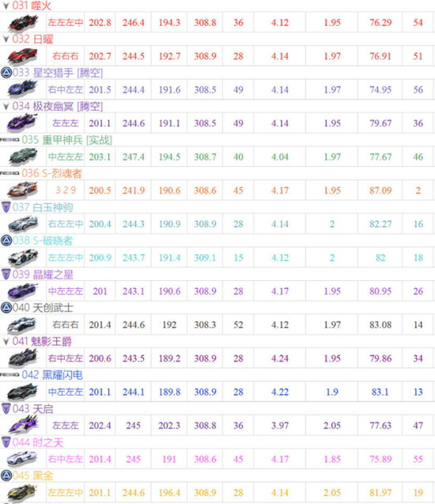Select the yellow 黑金 car thumbnail
This screenshot has width=435, height=504.
23,492
